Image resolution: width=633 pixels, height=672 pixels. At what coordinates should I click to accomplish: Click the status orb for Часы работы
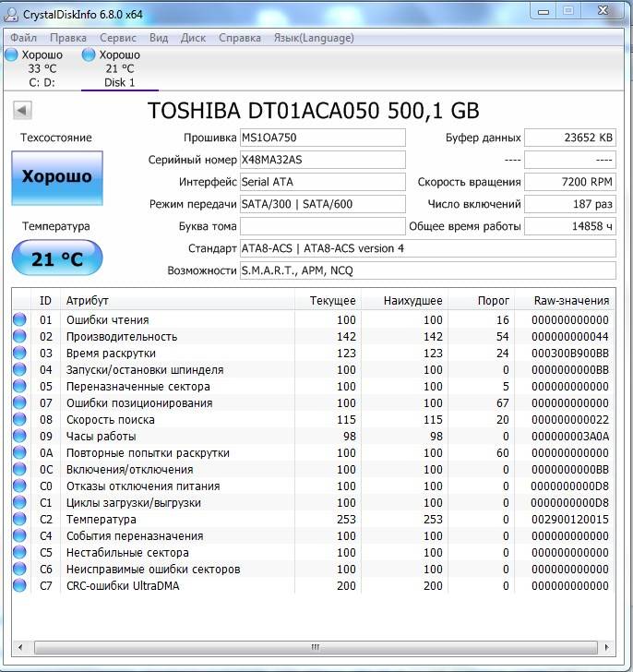click(19, 437)
